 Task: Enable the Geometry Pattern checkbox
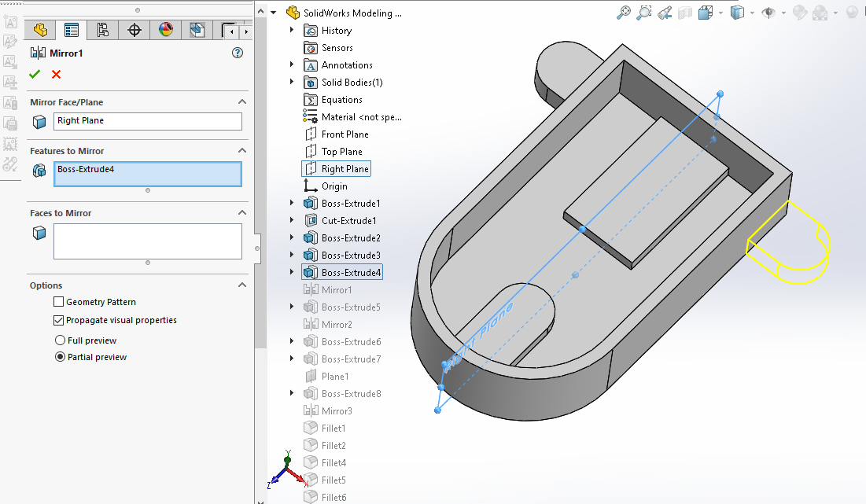click(x=59, y=302)
